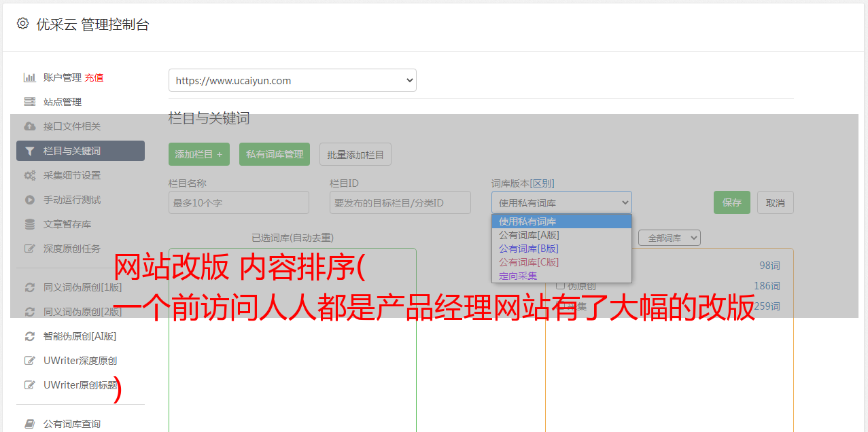The height and width of the screenshot is (432, 868).
Task: Click the cloud upload icon for 接口文件相关
Action: point(30,126)
